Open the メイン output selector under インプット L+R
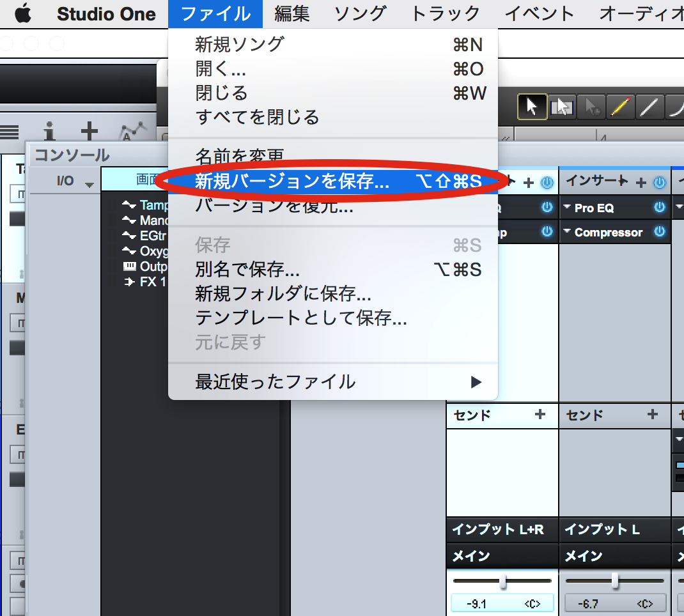 502,556
